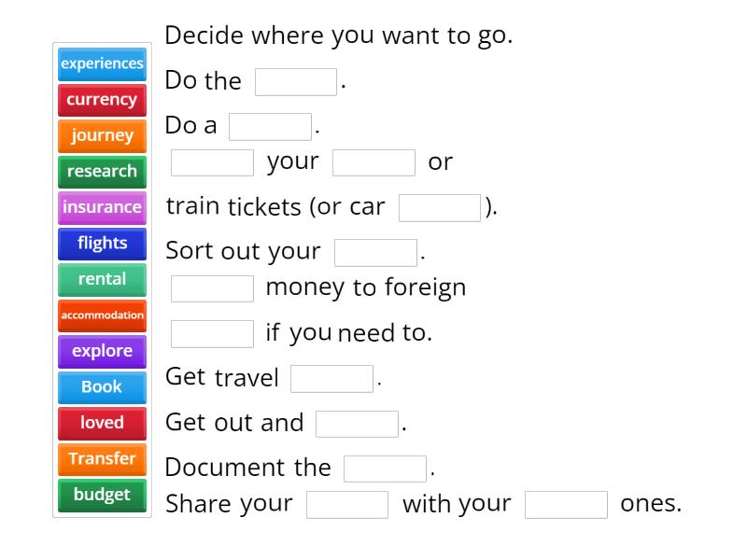
Task: Click the blank after 'train tickets (or car'
Action: [x=439, y=207]
